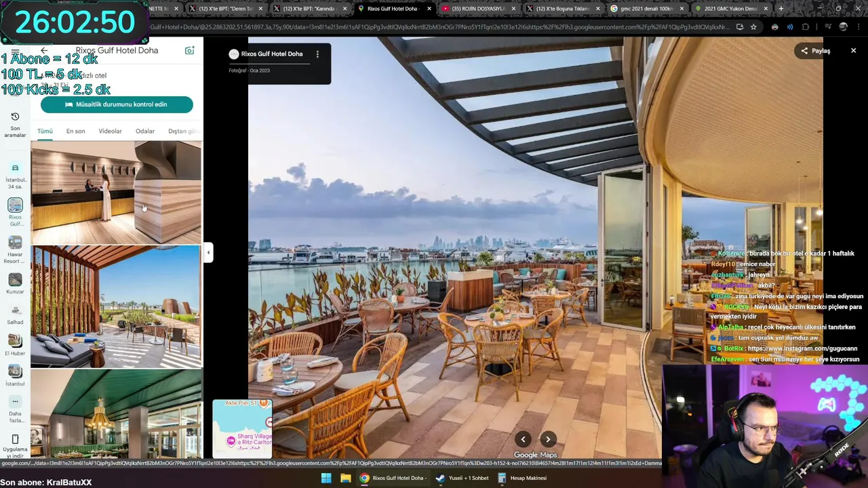The image size is (868, 488).
Task: Click the browser address bar URL
Action: 439,27
